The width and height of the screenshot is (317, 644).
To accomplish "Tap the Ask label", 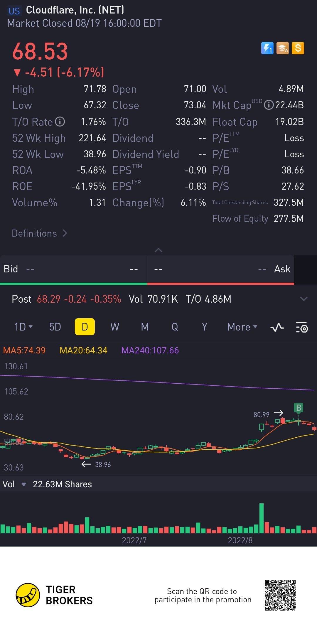I will (282, 269).
